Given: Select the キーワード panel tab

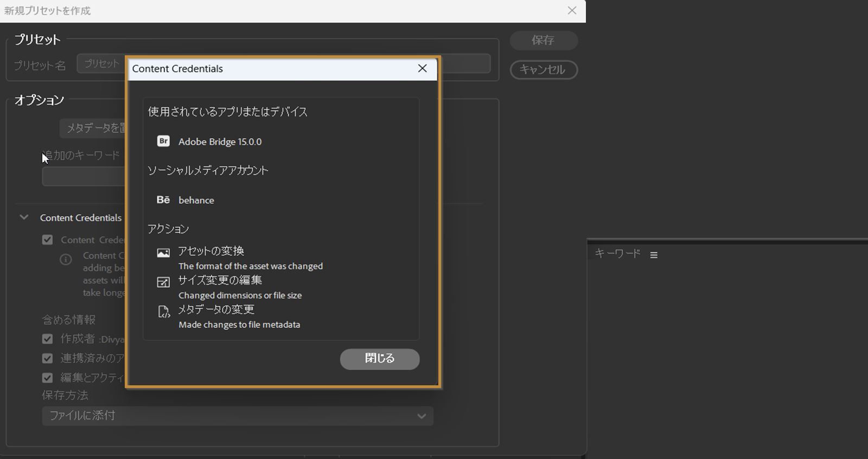Looking at the screenshot, I should 617,253.
